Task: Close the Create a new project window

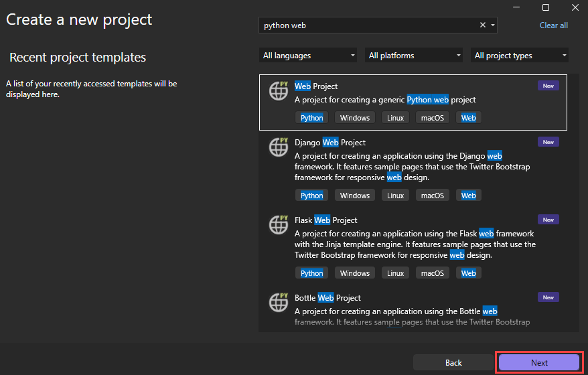Action: point(575,7)
